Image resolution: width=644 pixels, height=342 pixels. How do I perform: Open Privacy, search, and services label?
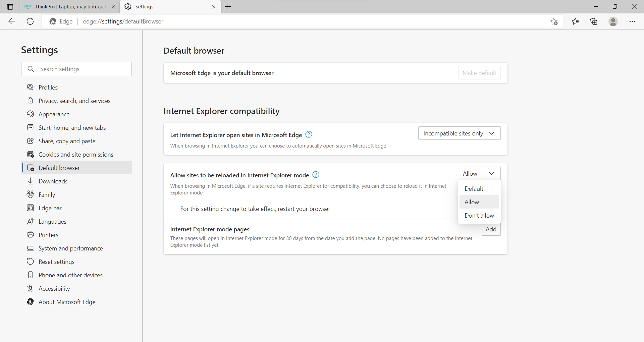(74, 101)
